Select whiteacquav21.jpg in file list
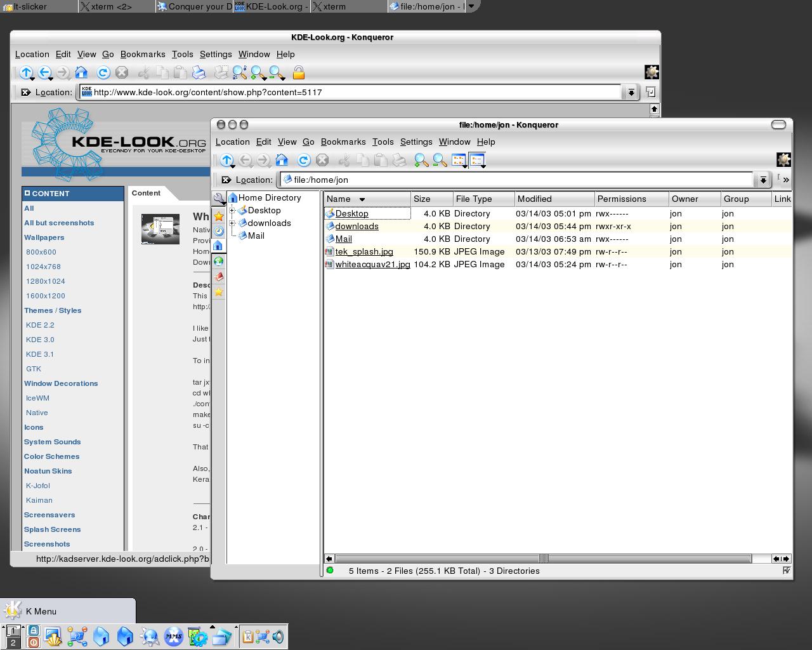Viewport: 812px width, 650px height. point(372,264)
